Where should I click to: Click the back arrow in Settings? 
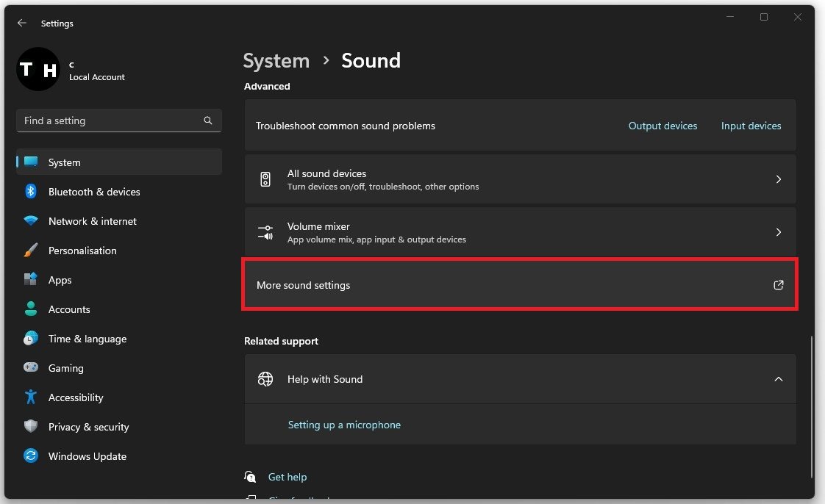click(22, 24)
